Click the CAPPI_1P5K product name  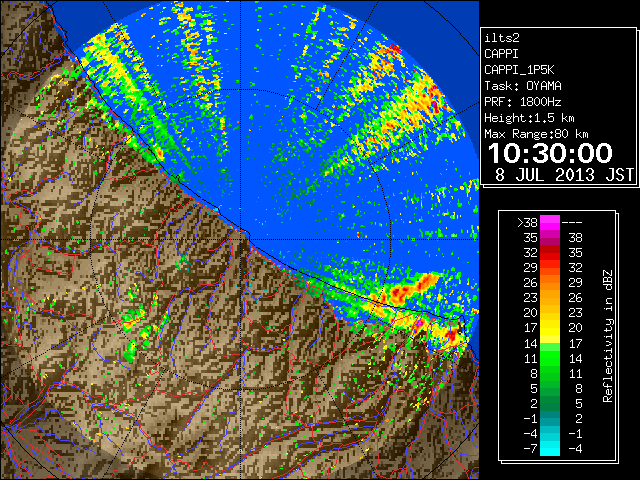[x=519, y=70]
